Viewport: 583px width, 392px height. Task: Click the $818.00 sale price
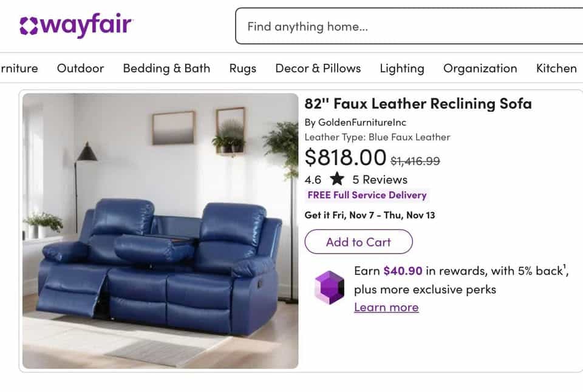tap(346, 157)
